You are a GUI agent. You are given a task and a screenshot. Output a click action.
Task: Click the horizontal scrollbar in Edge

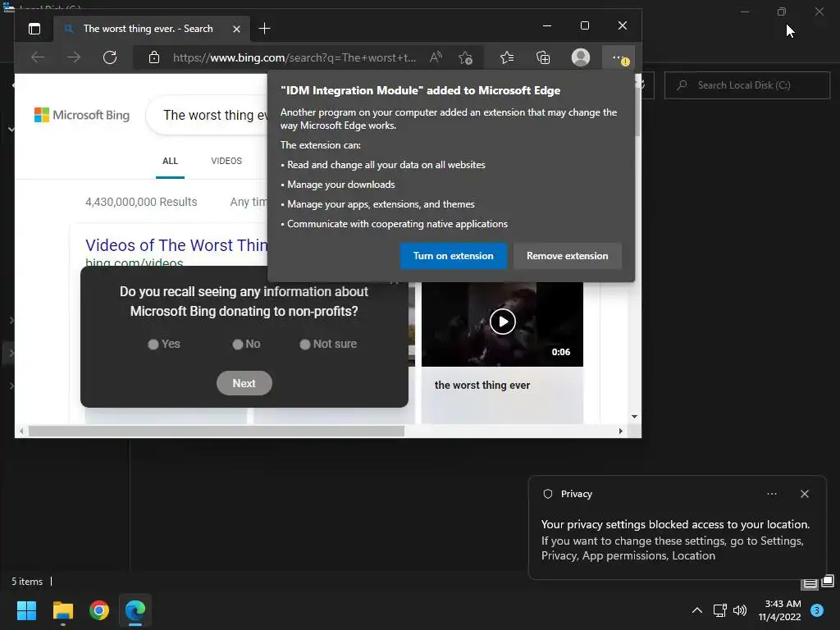(x=217, y=431)
